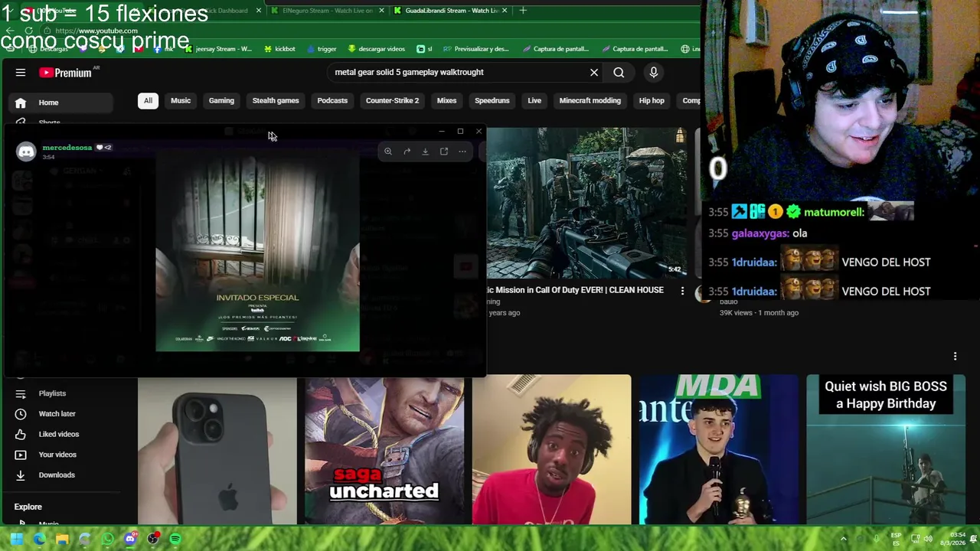Select the Live filter chip
980x551 pixels.
pos(534,100)
